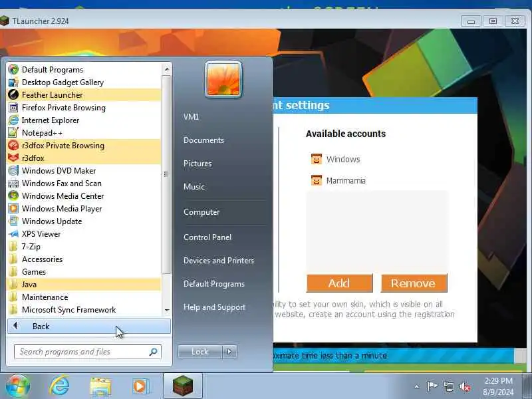
Task: Click the orange Add account button
Action: pos(339,283)
